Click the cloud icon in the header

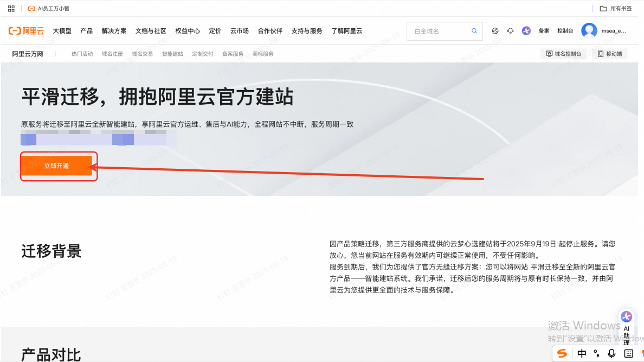pos(510,31)
